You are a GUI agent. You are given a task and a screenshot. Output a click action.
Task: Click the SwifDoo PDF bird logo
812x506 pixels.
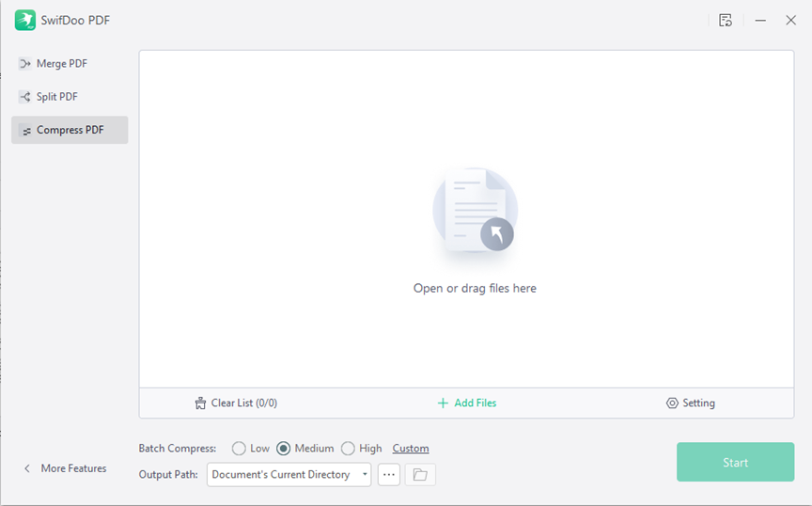pos(24,20)
